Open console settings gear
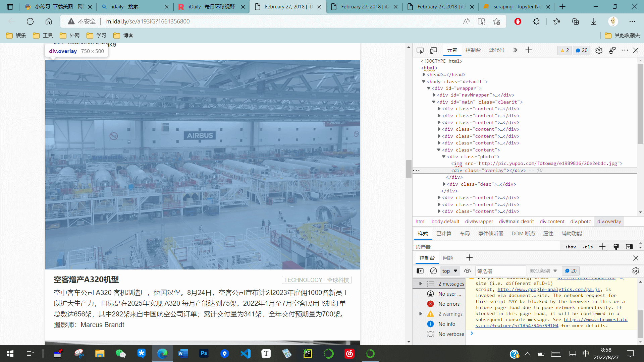The image size is (644, 362). click(x=636, y=271)
